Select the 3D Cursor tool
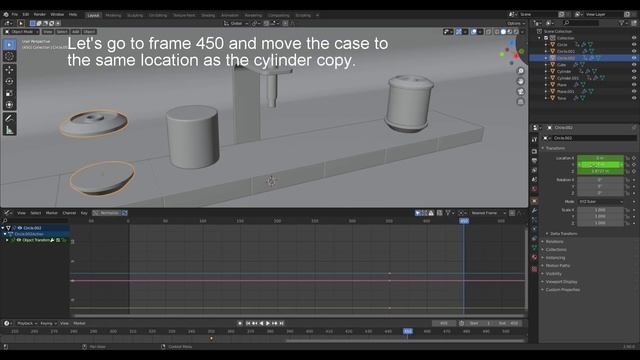This screenshot has width=640, height=360. point(9,56)
